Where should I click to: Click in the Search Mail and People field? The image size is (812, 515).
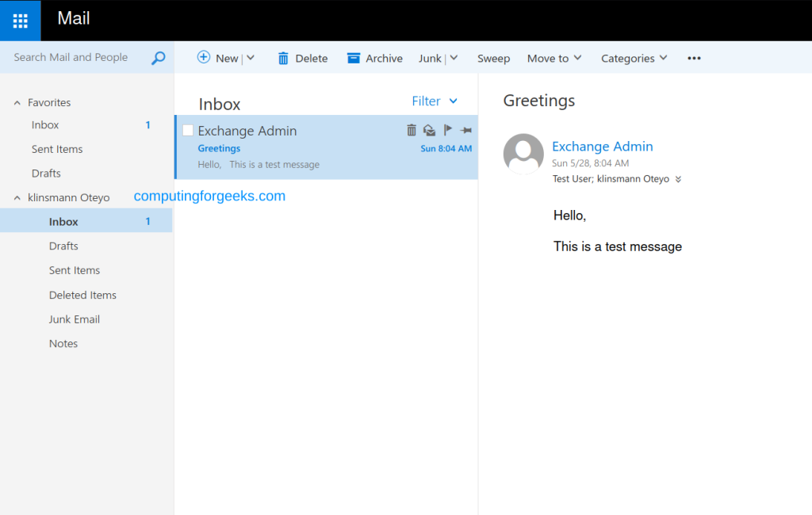point(75,58)
